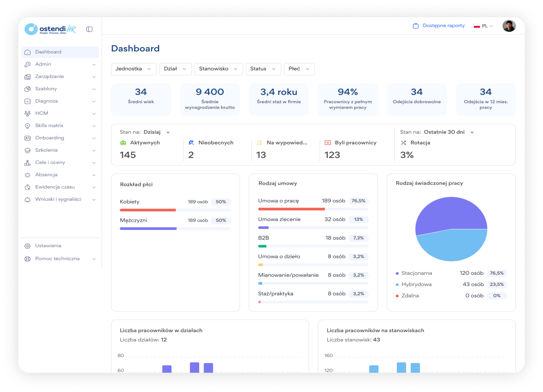543x392 pixels.
Task: Click the Aktywnych green briefcase icon
Action: pos(123,143)
